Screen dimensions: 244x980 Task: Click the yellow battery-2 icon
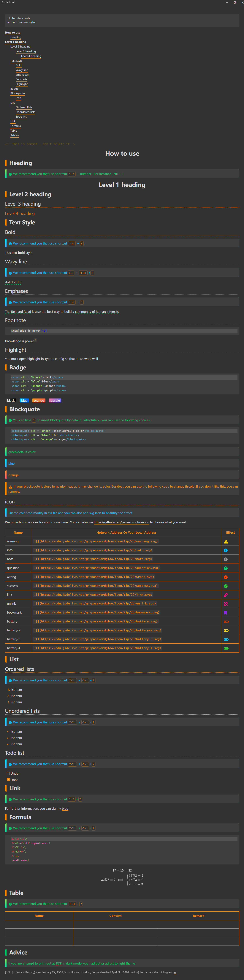pos(226,630)
